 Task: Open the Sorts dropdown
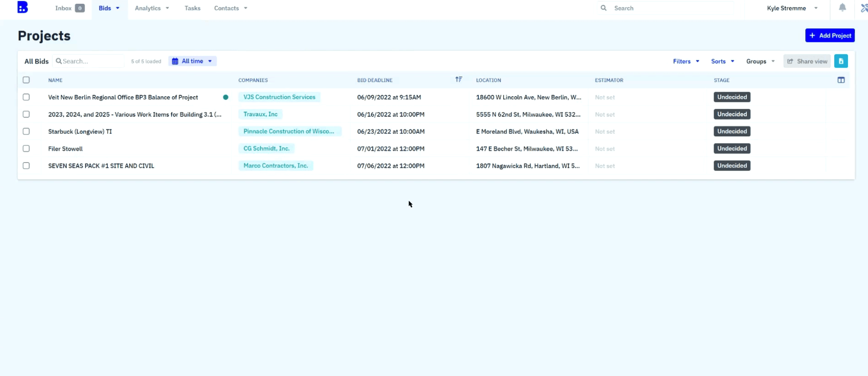coord(723,61)
